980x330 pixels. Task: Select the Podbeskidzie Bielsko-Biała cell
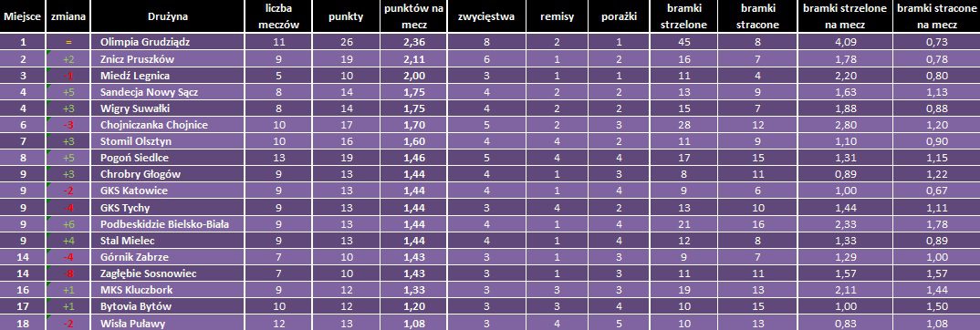[x=167, y=224]
